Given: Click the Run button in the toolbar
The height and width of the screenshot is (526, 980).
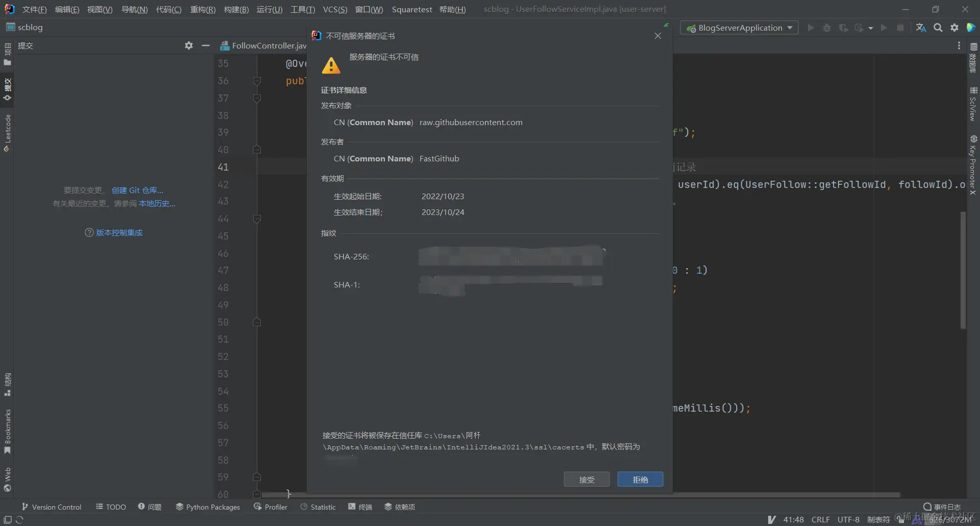Looking at the screenshot, I should [x=811, y=28].
